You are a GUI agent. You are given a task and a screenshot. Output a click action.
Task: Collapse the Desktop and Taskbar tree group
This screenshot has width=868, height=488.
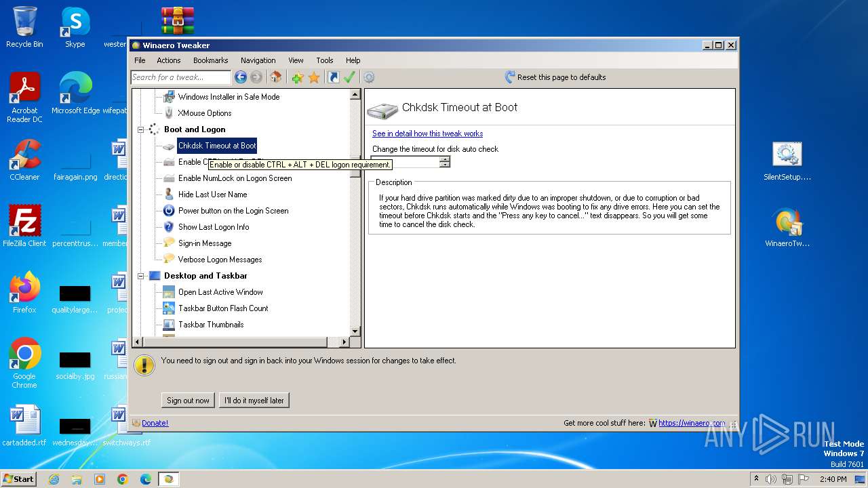coord(141,276)
